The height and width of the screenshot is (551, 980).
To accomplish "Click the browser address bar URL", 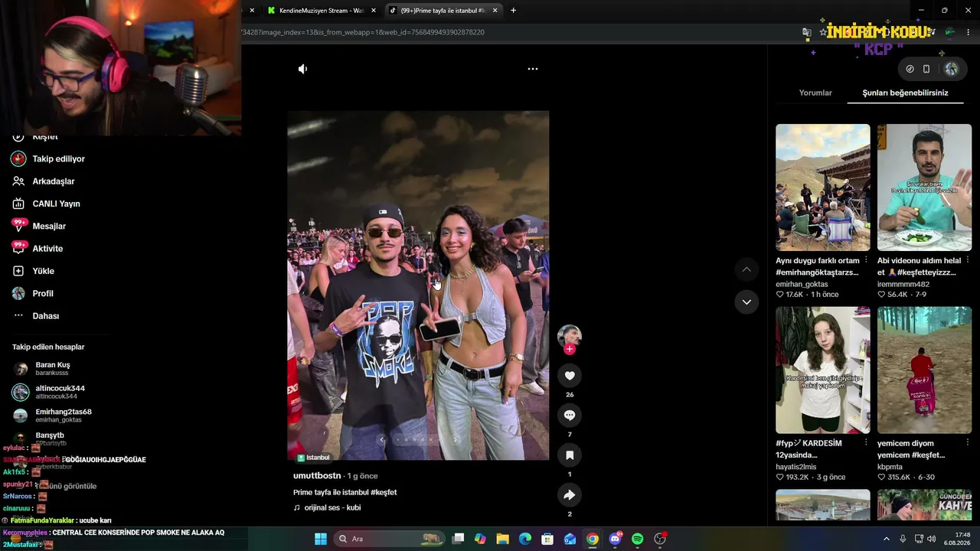I will [x=363, y=32].
